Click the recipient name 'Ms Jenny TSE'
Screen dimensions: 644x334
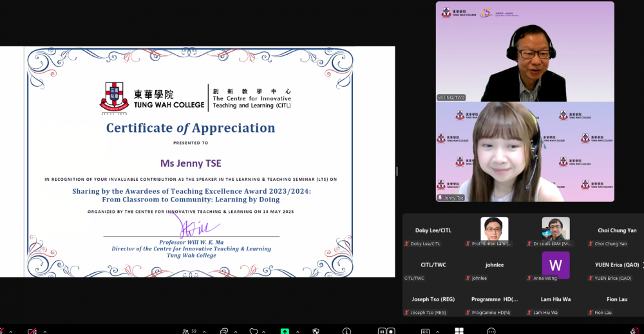point(191,163)
